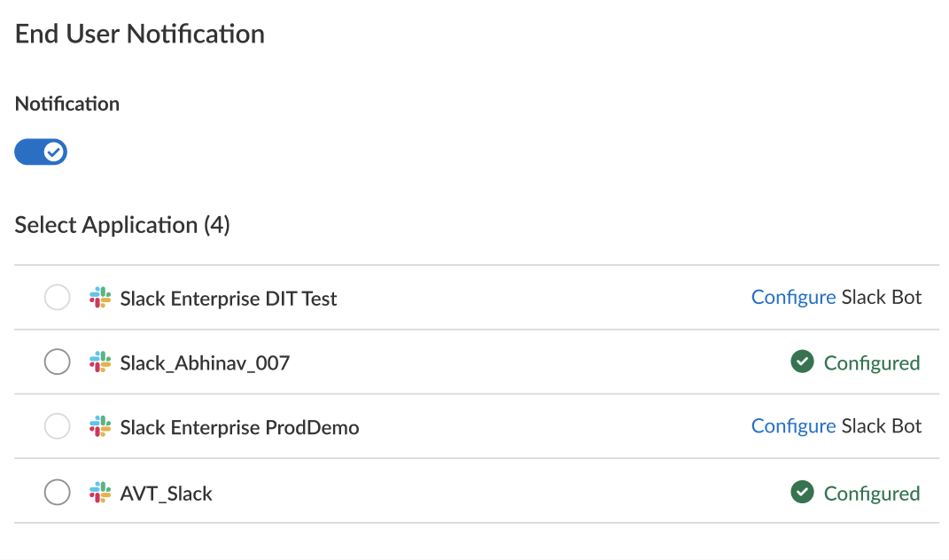Click the Slack Enterprise DIT Test label
This screenshot has height=560, width=949.
(x=229, y=299)
